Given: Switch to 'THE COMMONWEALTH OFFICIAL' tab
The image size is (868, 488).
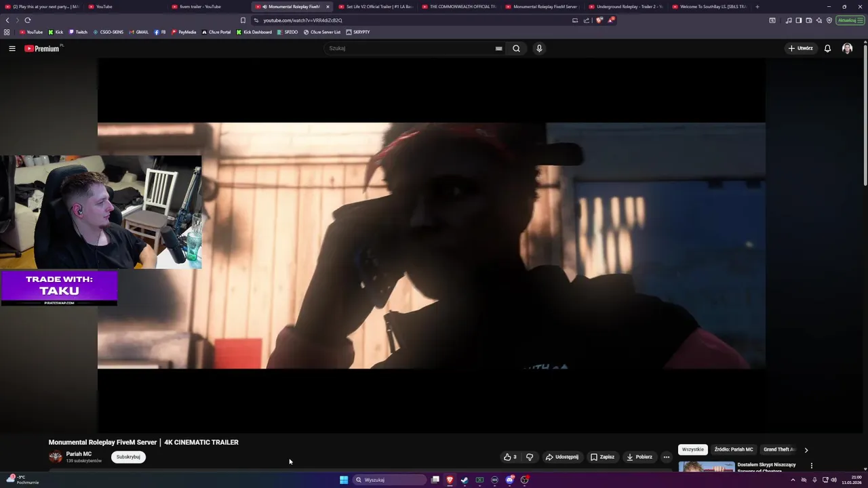Looking at the screenshot, I should point(459,7).
